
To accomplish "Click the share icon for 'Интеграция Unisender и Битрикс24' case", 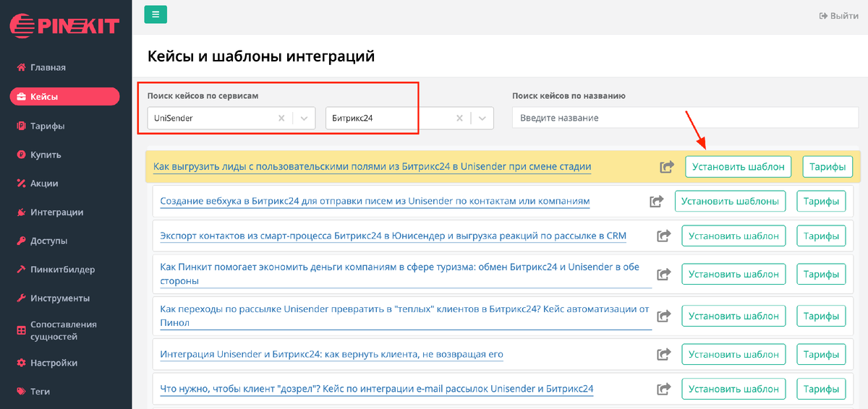I will [663, 355].
